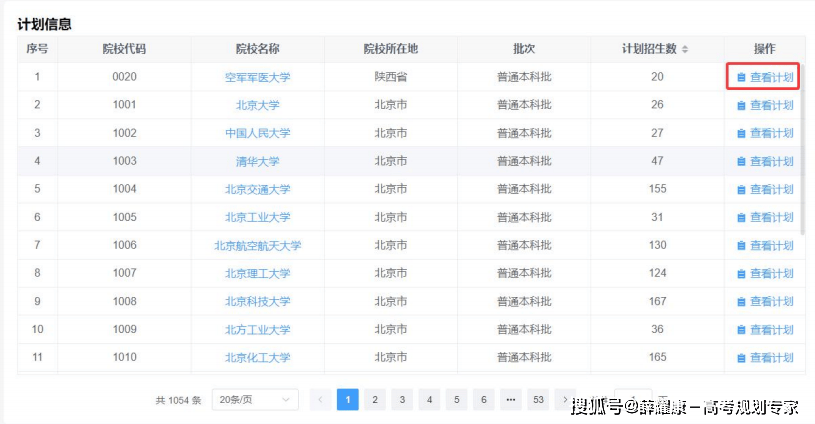Open 查看计划 for 北方工业大学
The image size is (815, 424).
point(765,330)
